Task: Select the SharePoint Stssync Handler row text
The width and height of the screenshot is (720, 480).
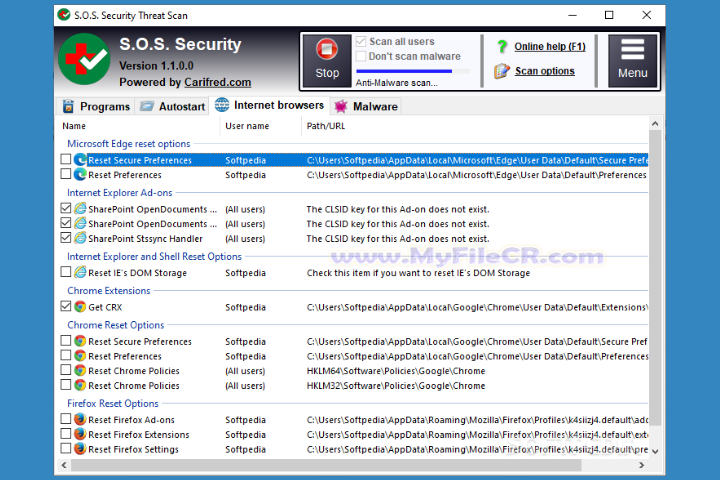Action: click(146, 239)
